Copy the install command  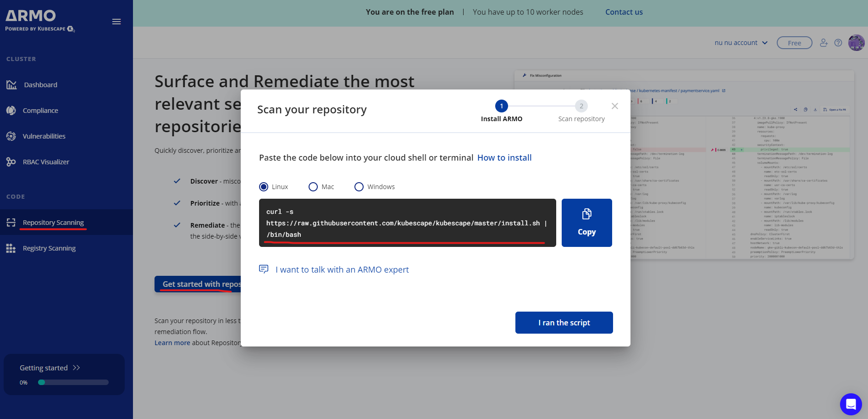point(587,223)
